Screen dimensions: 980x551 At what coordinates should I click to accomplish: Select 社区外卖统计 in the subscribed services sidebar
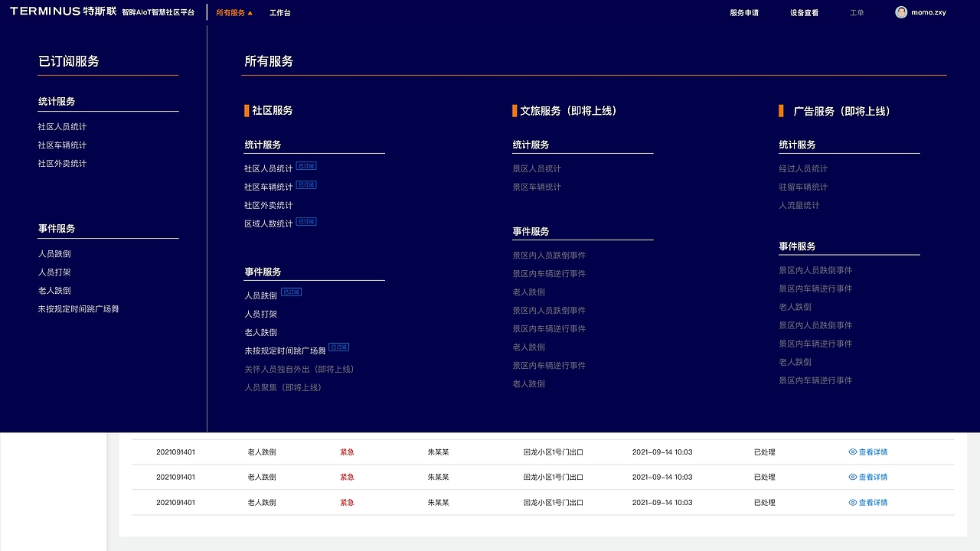[62, 163]
